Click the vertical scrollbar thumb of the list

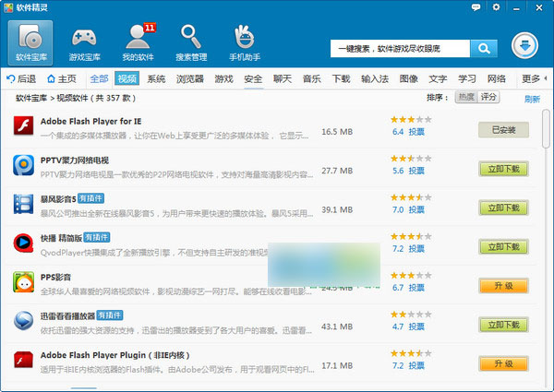click(547, 129)
